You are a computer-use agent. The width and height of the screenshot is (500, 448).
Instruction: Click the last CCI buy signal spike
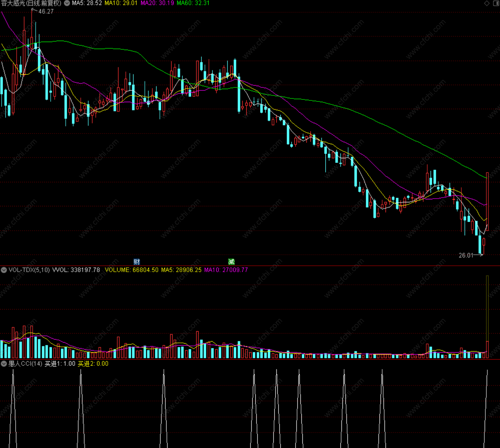[486, 409]
